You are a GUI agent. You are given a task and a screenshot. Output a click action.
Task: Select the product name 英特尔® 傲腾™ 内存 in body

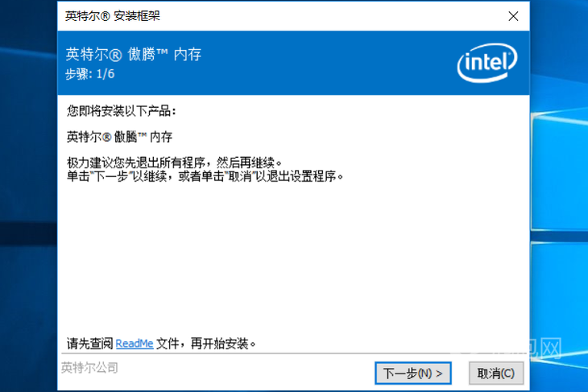[x=119, y=137]
